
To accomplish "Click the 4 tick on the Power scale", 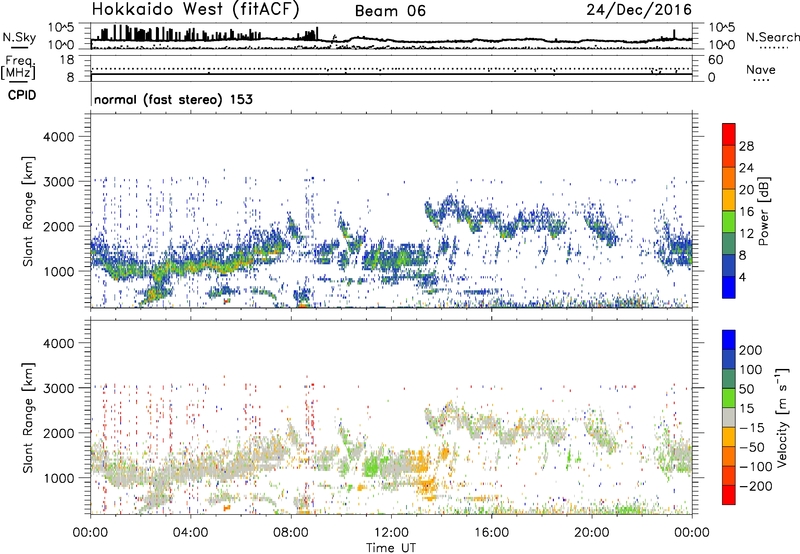I will click(x=743, y=277).
